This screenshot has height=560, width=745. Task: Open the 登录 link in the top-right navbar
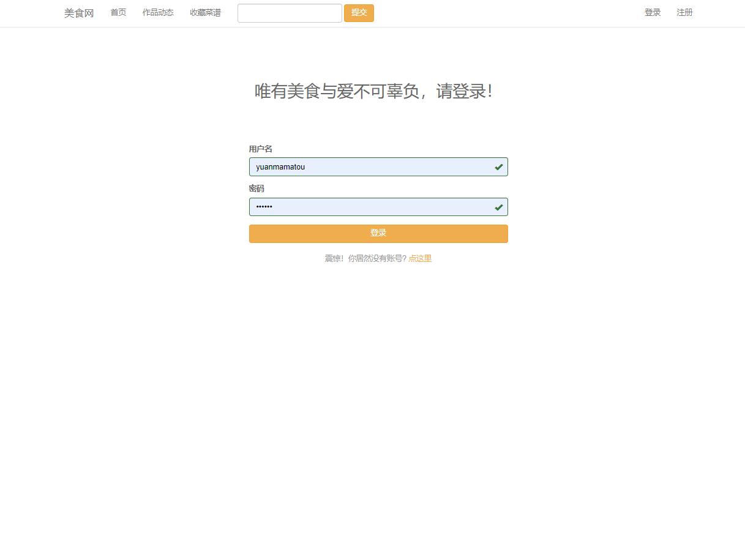[x=652, y=12]
